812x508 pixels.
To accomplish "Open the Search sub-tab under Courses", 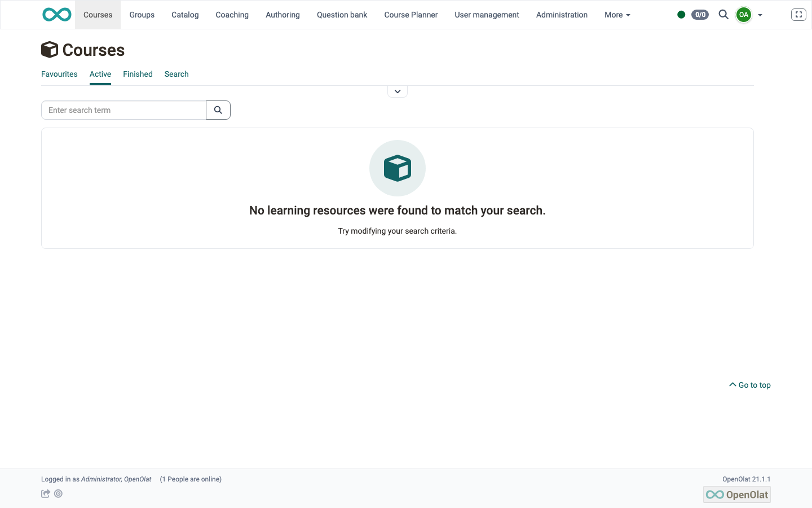I will [176, 74].
